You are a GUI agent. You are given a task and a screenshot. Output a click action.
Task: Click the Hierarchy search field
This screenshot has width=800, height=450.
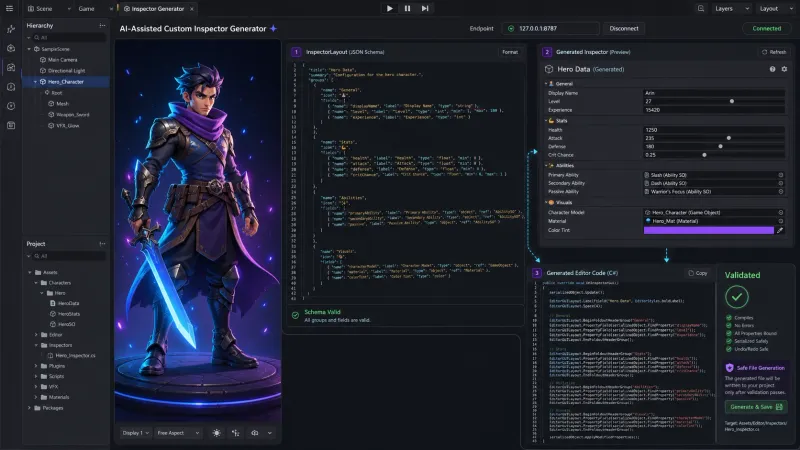69,38
